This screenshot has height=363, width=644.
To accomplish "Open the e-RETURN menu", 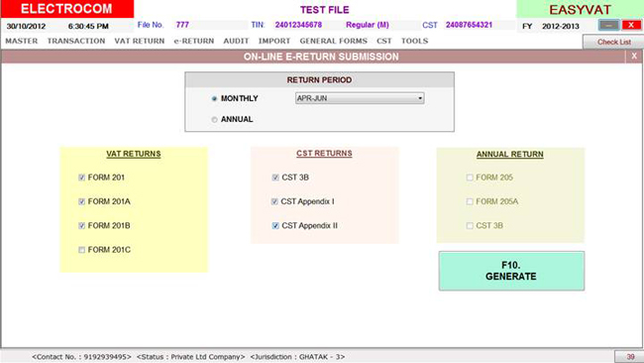I will click(194, 41).
